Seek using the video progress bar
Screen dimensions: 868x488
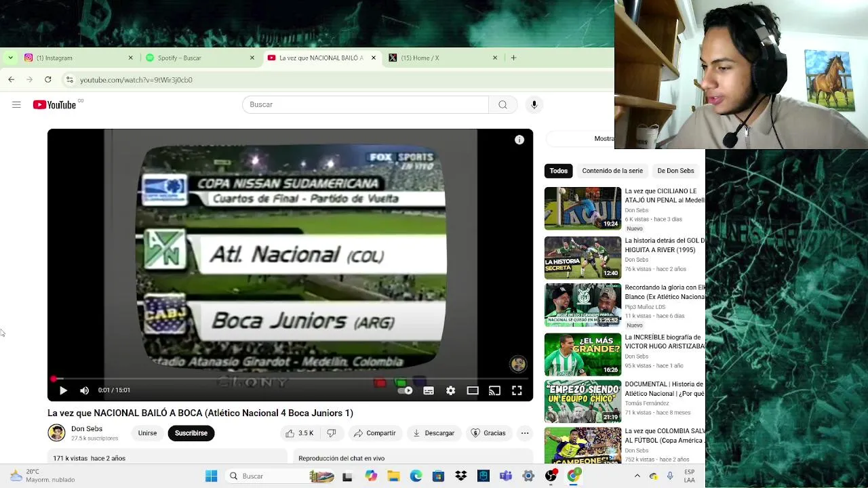tap(290, 379)
